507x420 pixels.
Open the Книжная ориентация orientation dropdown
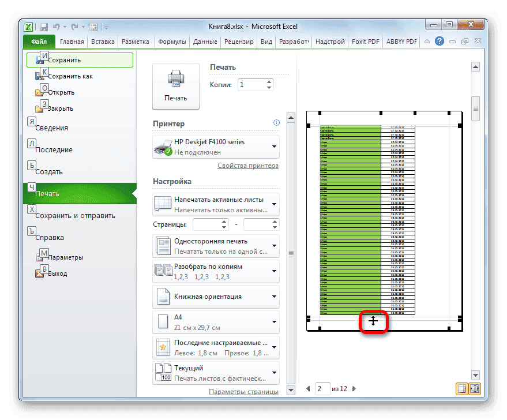[x=276, y=297]
